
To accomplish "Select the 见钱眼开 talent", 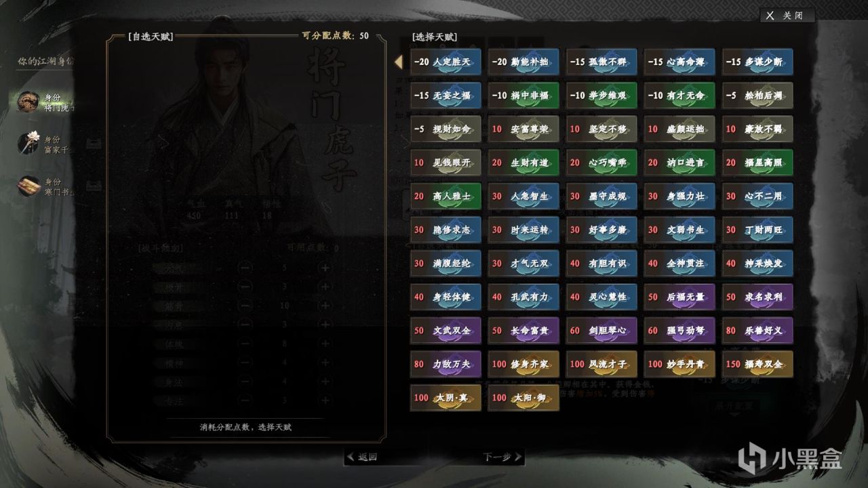I will click(x=446, y=162).
